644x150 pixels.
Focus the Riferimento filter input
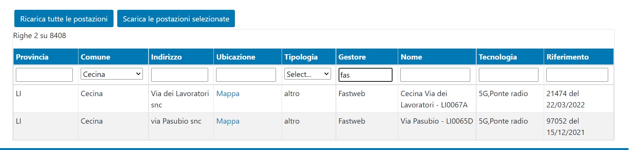pyautogui.click(x=577, y=75)
